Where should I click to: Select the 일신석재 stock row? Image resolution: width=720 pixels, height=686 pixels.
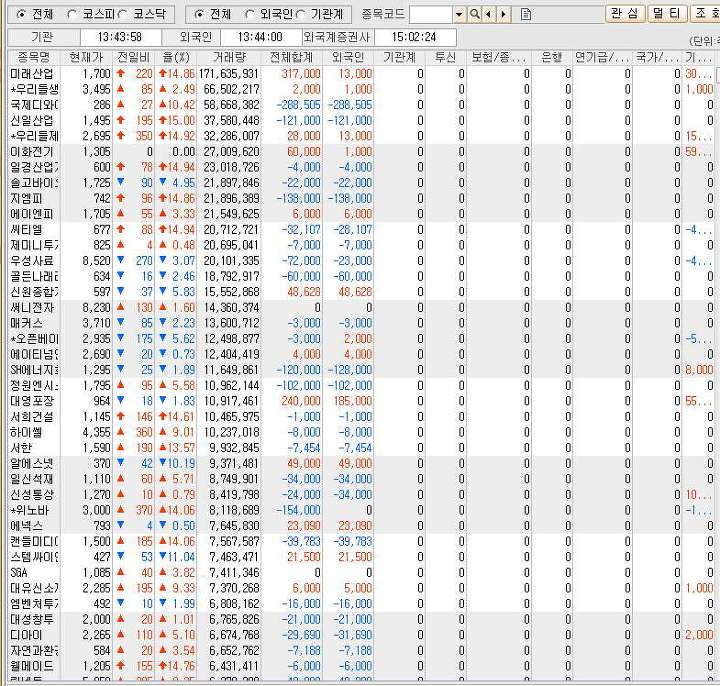pyautogui.click(x=361, y=479)
